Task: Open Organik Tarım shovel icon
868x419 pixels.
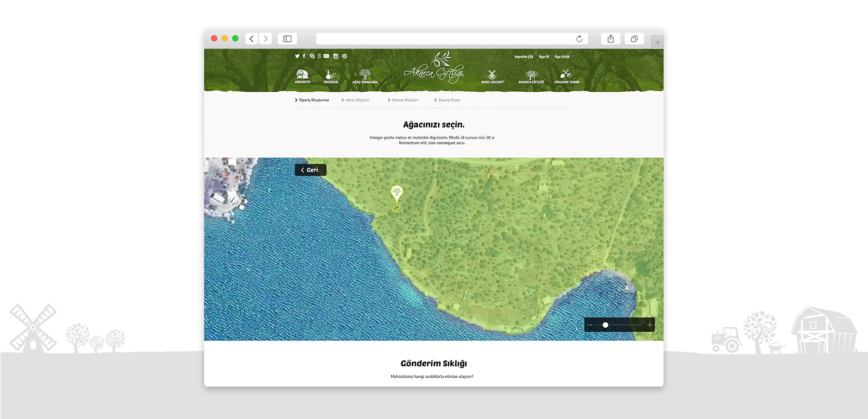Action: (566, 76)
